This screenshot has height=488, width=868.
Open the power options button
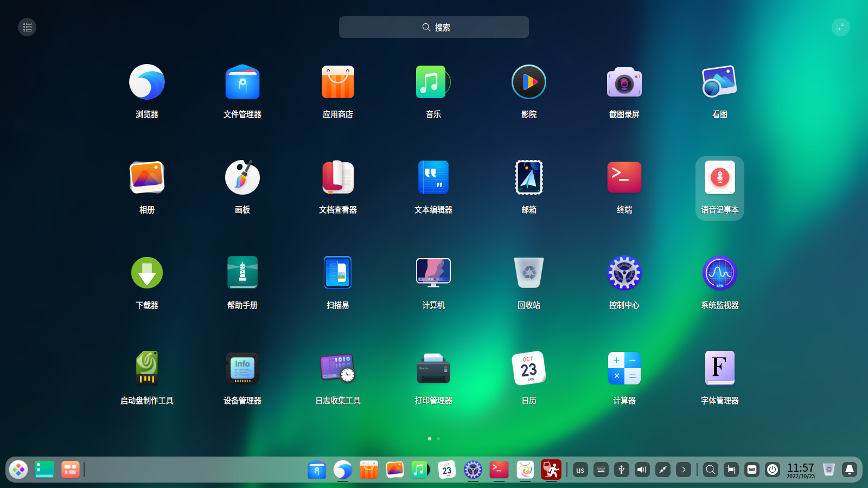point(773,470)
